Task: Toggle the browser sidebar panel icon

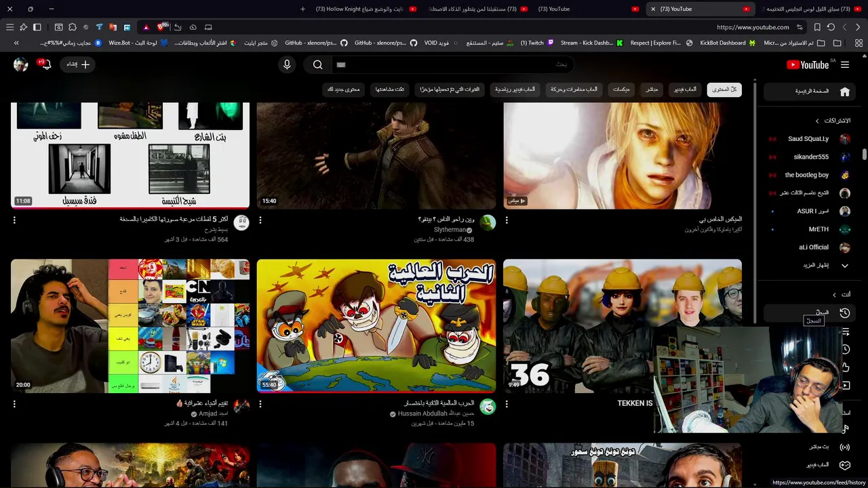Action: 37,27
